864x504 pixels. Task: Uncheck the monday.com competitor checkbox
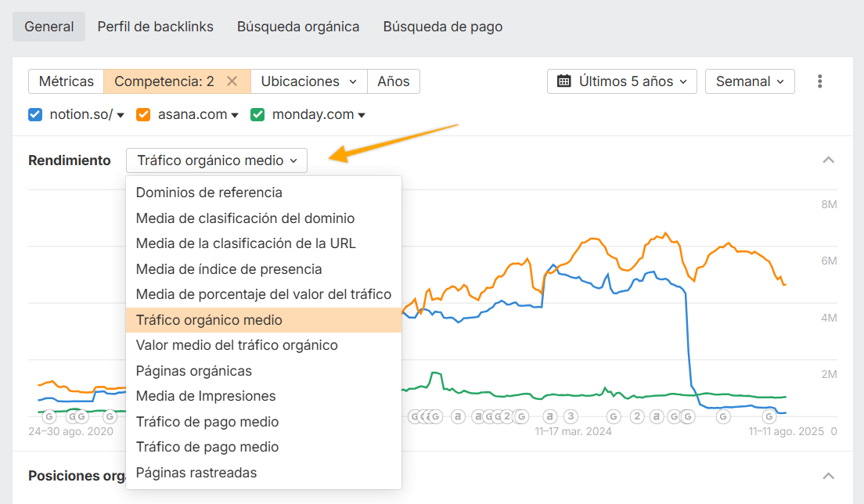pos(257,113)
